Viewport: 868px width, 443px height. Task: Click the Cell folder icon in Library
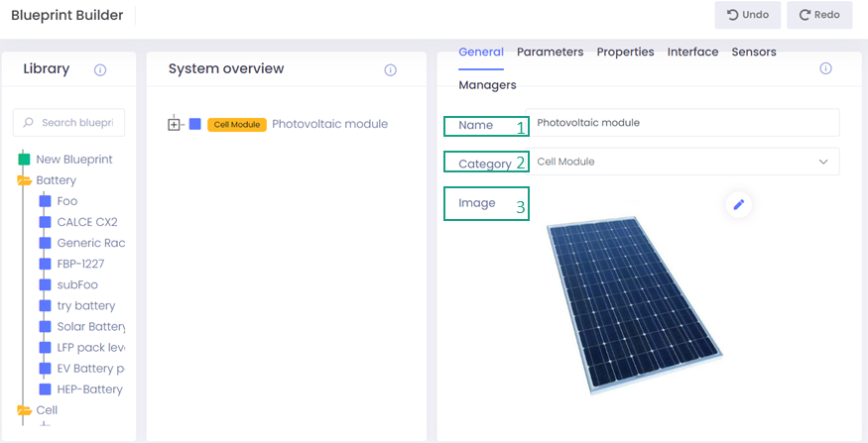24,410
